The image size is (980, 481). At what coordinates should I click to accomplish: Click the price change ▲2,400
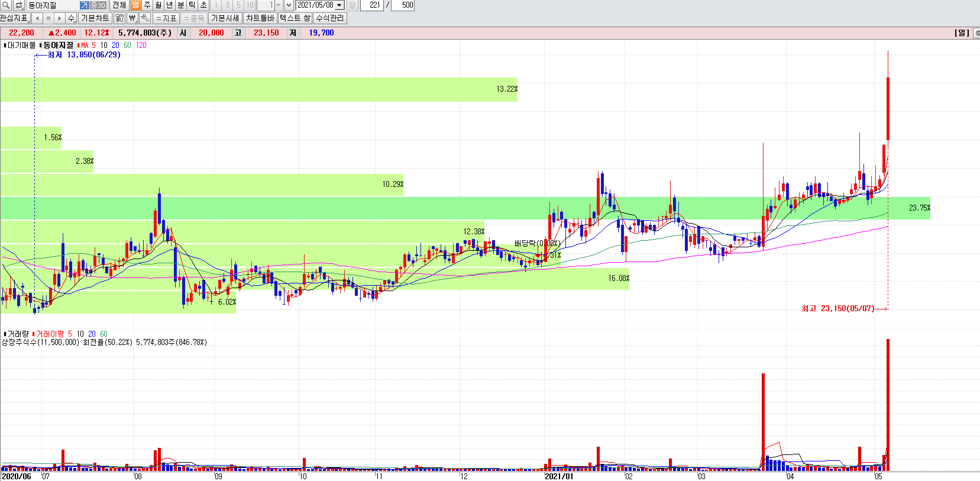coord(62,33)
